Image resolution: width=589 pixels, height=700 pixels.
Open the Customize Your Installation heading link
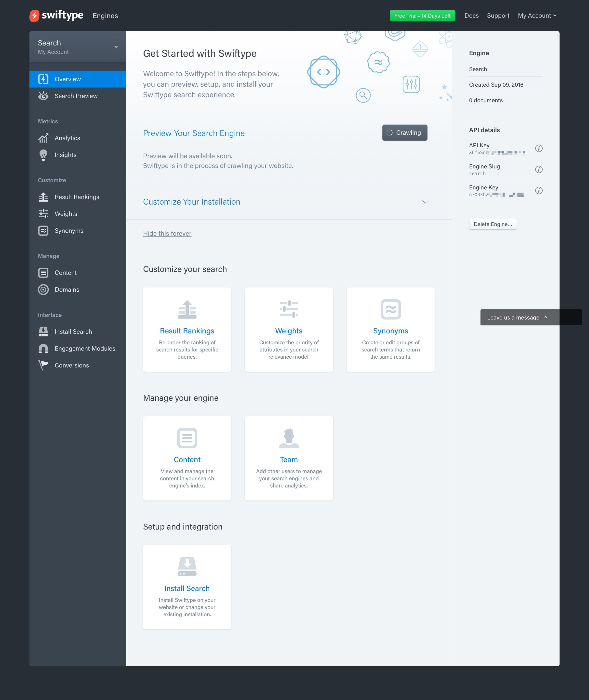pyautogui.click(x=192, y=202)
